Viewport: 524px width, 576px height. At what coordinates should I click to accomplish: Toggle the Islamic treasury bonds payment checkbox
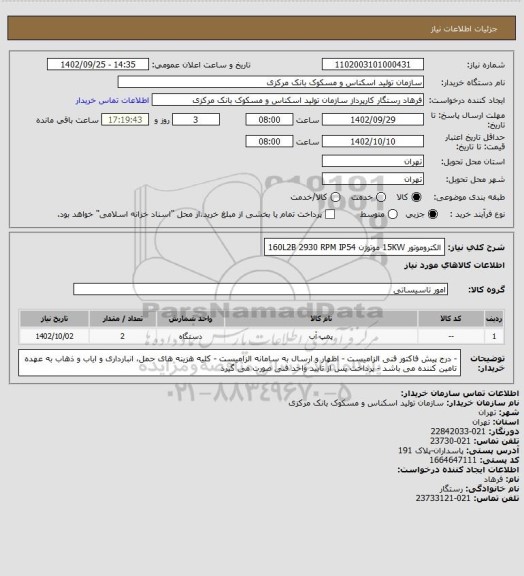330,214
